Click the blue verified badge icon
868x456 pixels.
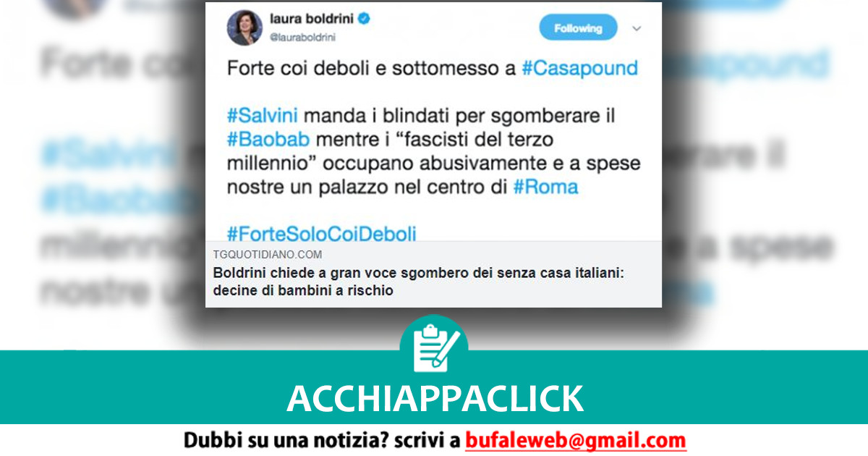point(364,19)
